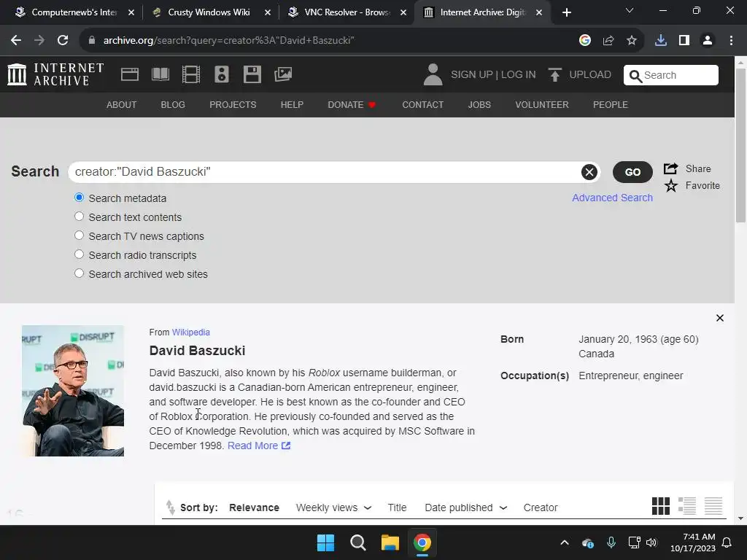Toggle sort direction arrows
The image size is (747, 560).
(x=170, y=507)
